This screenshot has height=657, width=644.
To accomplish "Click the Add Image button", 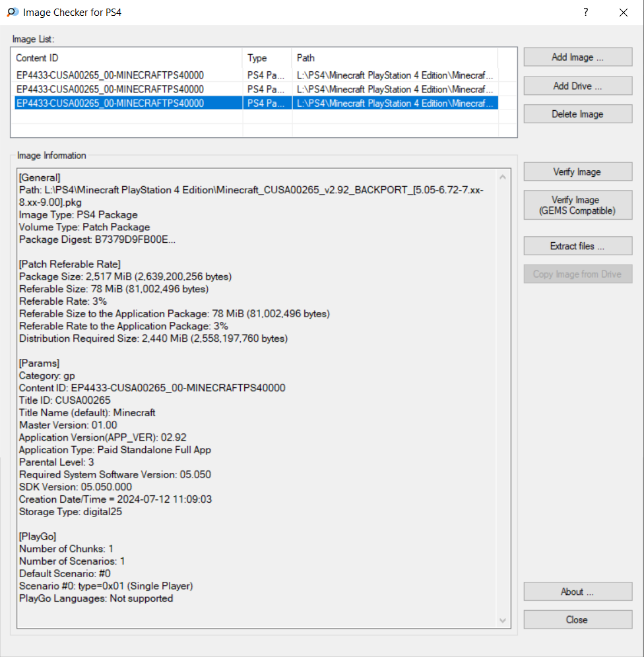I will [578, 57].
